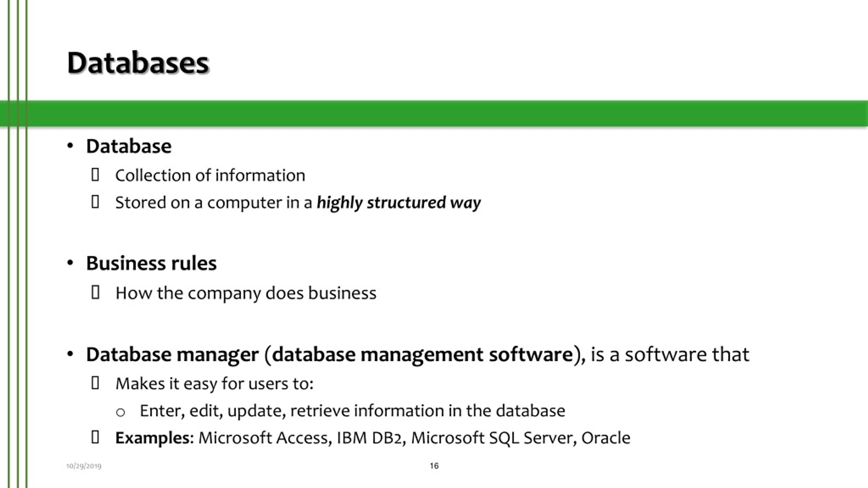Click the square bullet before How the company

point(95,292)
